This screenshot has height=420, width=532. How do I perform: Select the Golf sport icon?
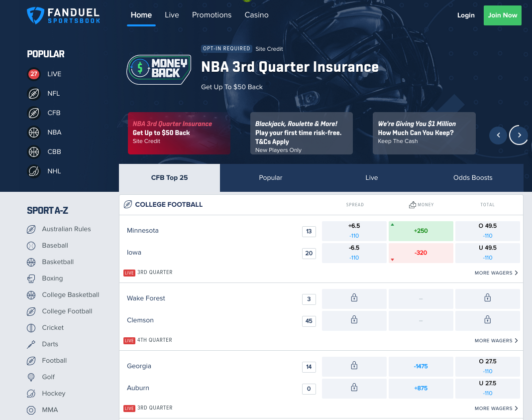[x=32, y=377]
